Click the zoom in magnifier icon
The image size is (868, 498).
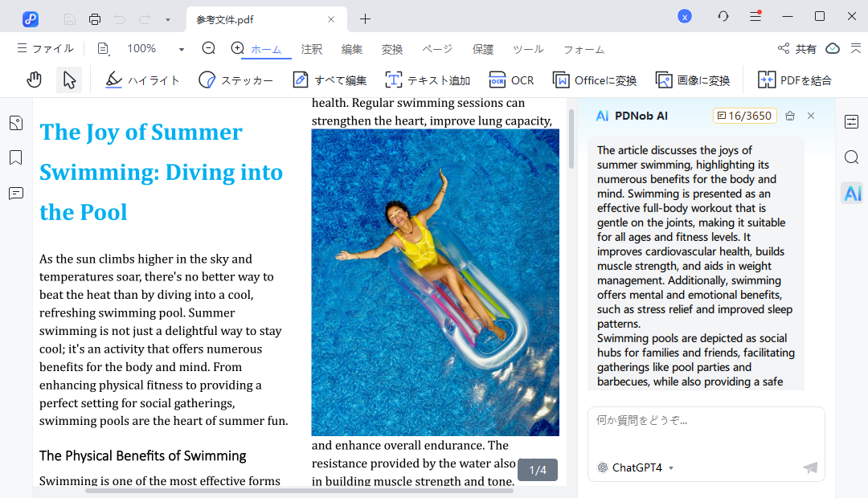click(237, 48)
